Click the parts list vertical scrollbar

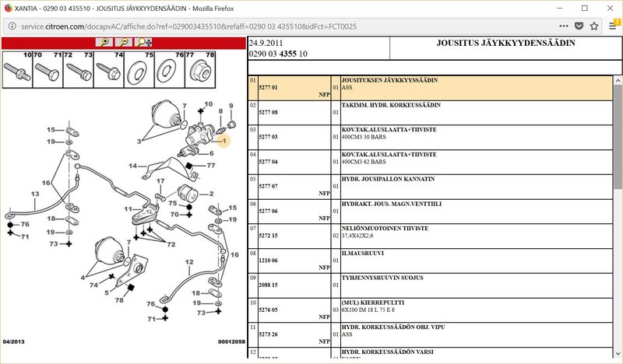pos(618,194)
